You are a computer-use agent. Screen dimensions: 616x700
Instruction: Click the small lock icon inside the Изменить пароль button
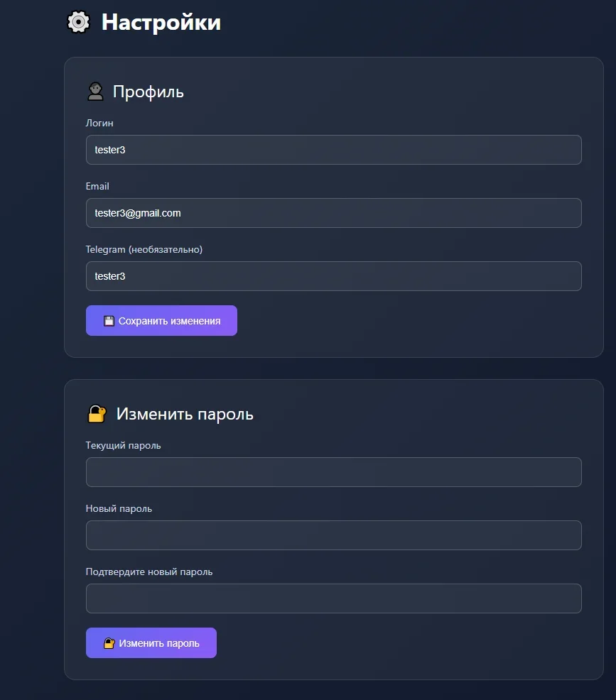pyautogui.click(x=109, y=643)
